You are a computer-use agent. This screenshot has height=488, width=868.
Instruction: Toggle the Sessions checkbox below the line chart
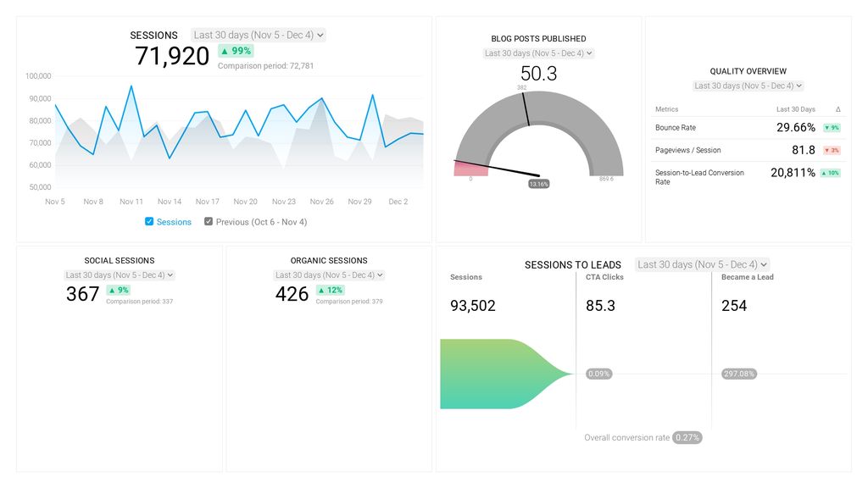pos(148,221)
